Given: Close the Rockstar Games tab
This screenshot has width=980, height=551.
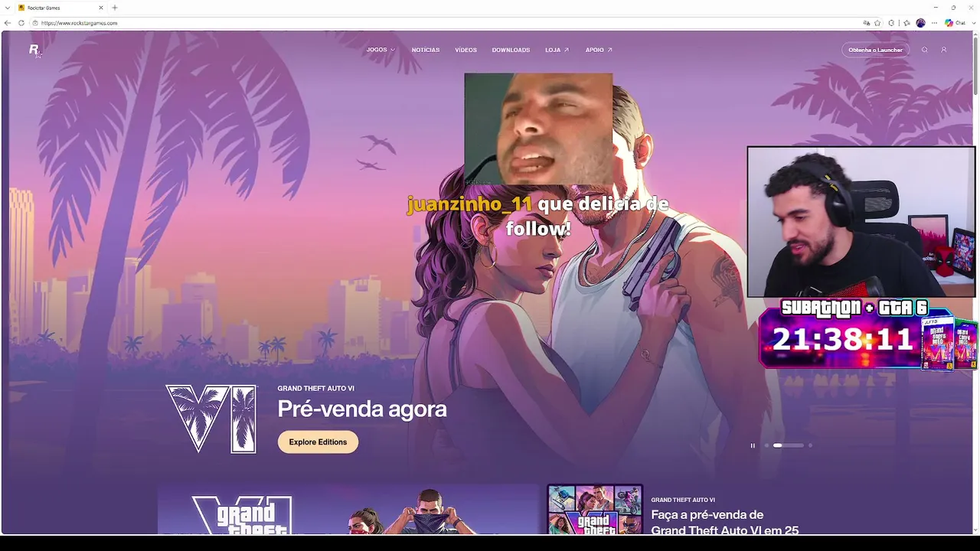Looking at the screenshot, I should (x=100, y=8).
